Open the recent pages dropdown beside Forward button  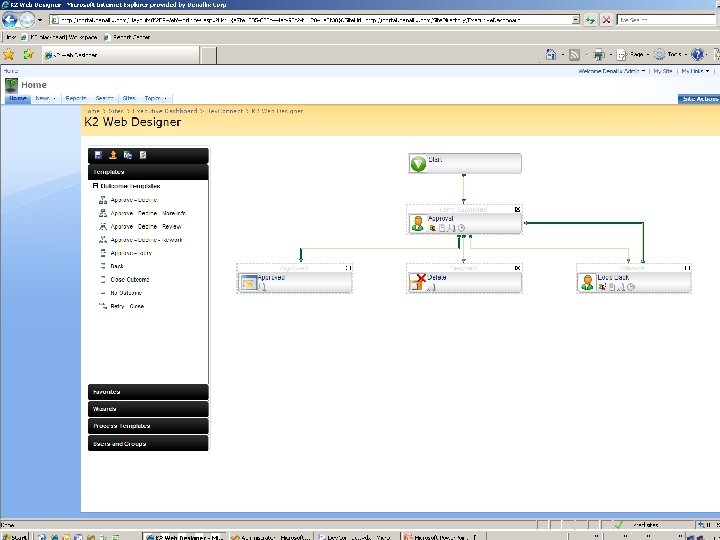click(40, 20)
